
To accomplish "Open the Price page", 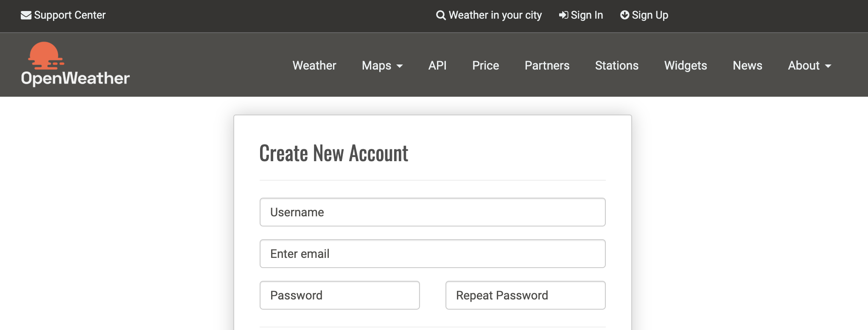I will tap(485, 66).
